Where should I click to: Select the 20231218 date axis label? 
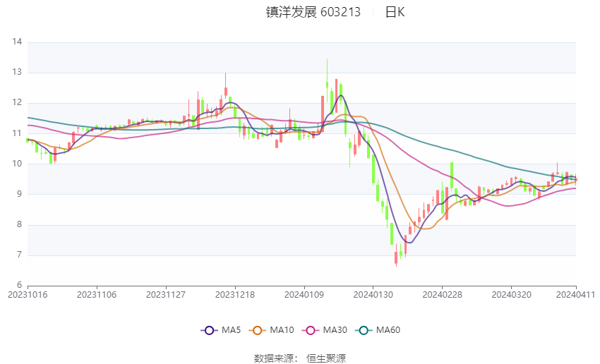pos(235,295)
